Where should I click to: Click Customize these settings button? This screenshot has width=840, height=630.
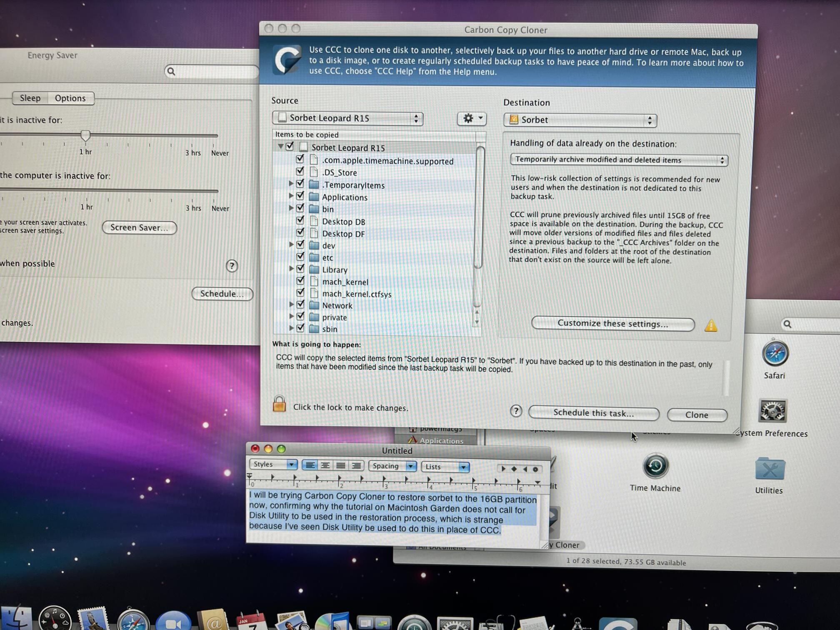tap(613, 324)
